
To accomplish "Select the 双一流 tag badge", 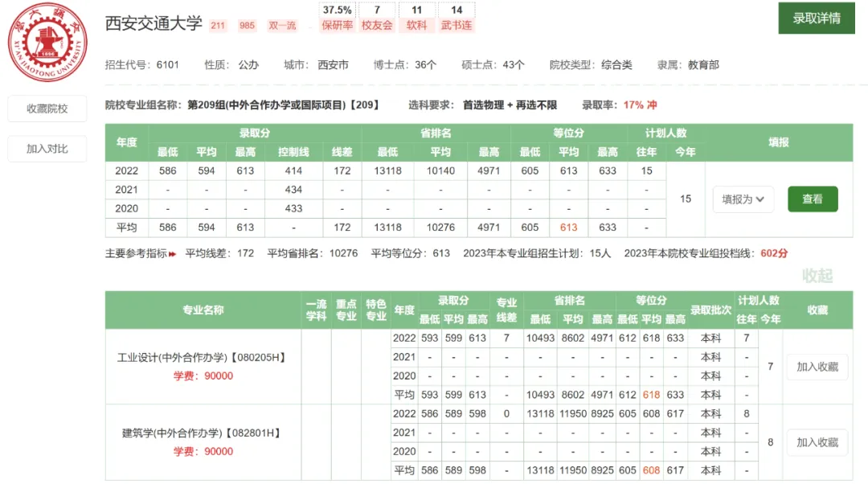I will [282, 26].
